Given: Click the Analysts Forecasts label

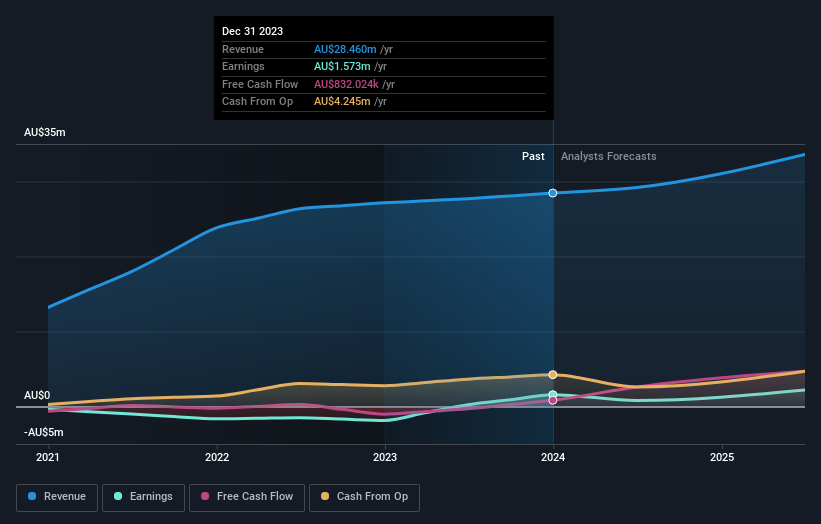Looking at the screenshot, I should click(x=608, y=157).
